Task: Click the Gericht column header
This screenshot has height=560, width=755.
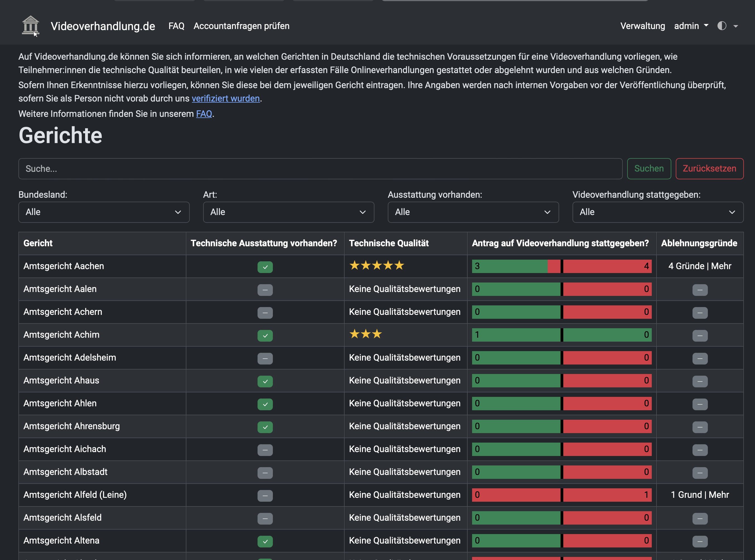Action: click(38, 243)
